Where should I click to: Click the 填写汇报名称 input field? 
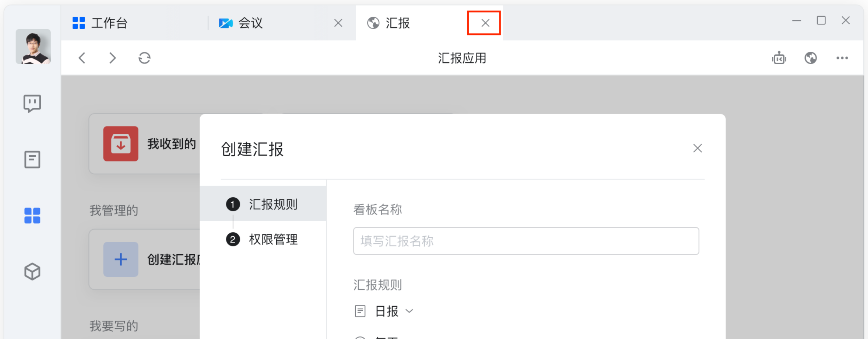pyautogui.click(x=526, y=241)
